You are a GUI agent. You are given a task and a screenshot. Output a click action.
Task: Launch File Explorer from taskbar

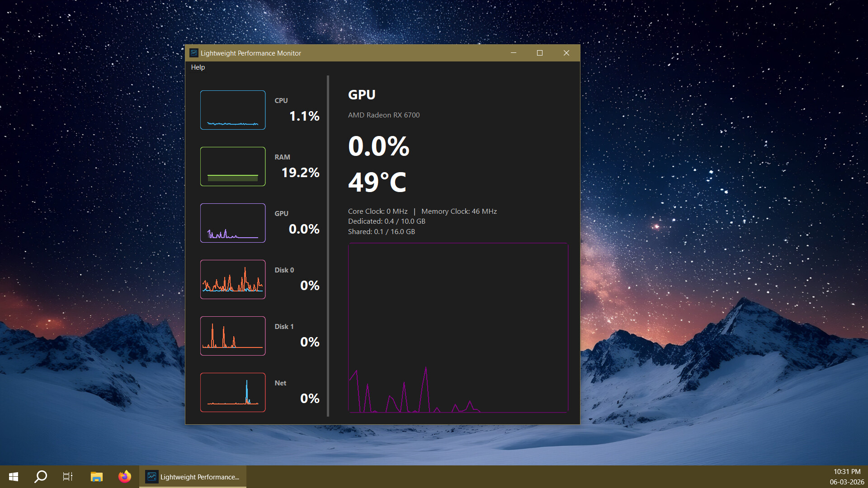96,477
